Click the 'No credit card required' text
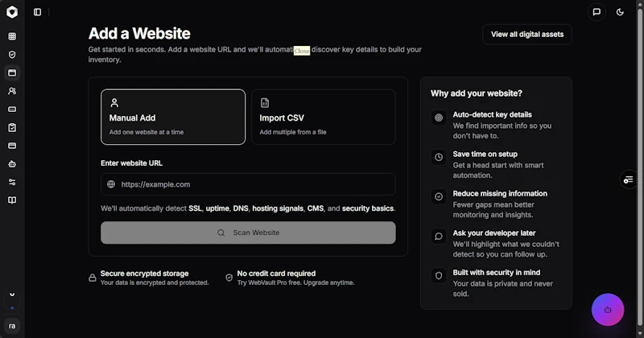 tap(276, 274)
